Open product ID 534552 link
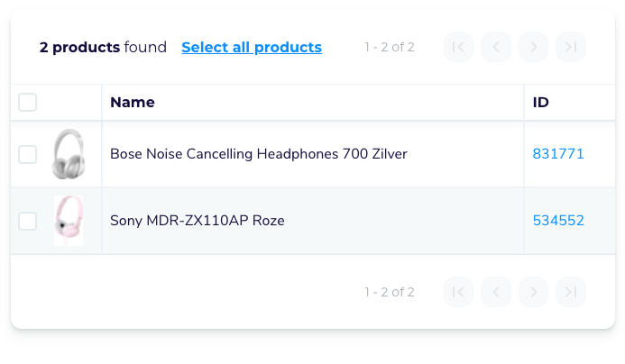This screenshot has height=364, width=625. pos(558,221)
